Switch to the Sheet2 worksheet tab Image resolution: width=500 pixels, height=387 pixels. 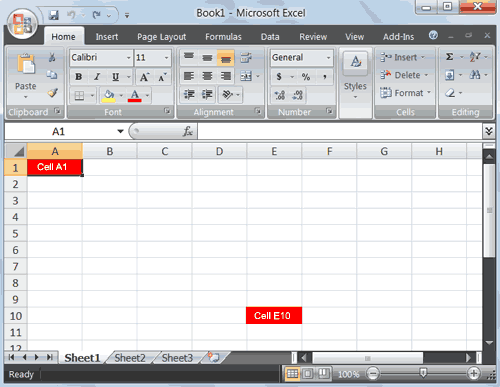[130, 358]
